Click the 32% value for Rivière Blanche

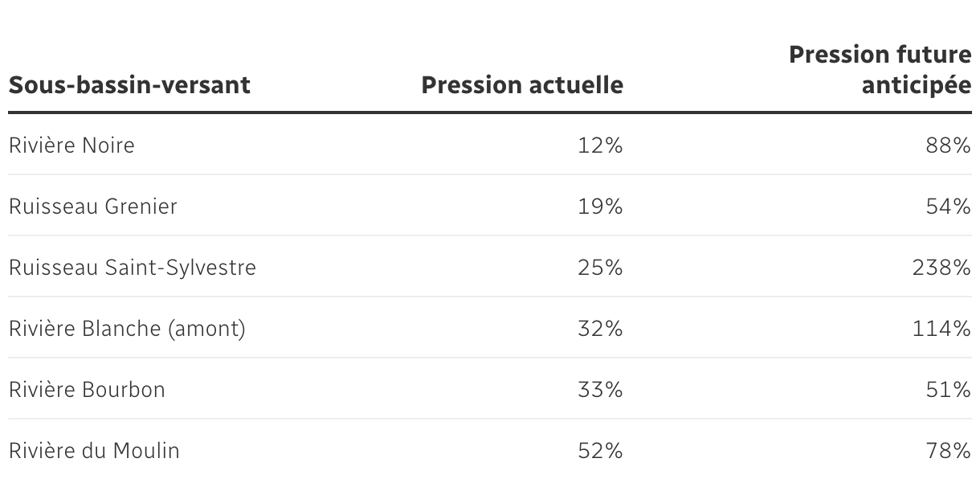click(600, 329)
